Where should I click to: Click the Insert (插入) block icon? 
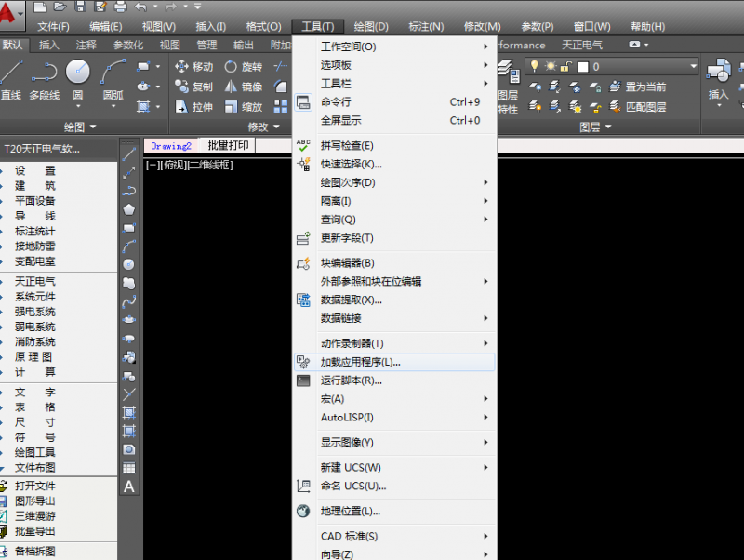tap(718, 81)
